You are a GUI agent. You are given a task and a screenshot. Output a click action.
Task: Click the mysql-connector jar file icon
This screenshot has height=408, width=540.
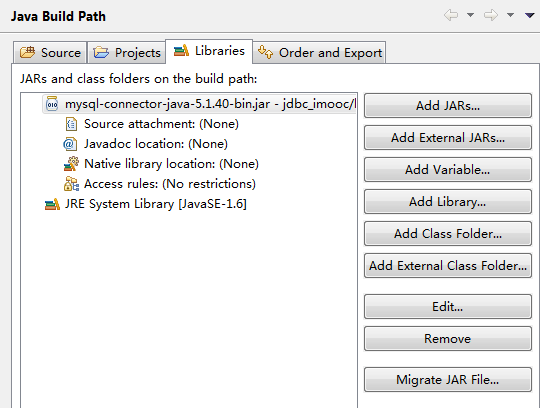point(52,104)
